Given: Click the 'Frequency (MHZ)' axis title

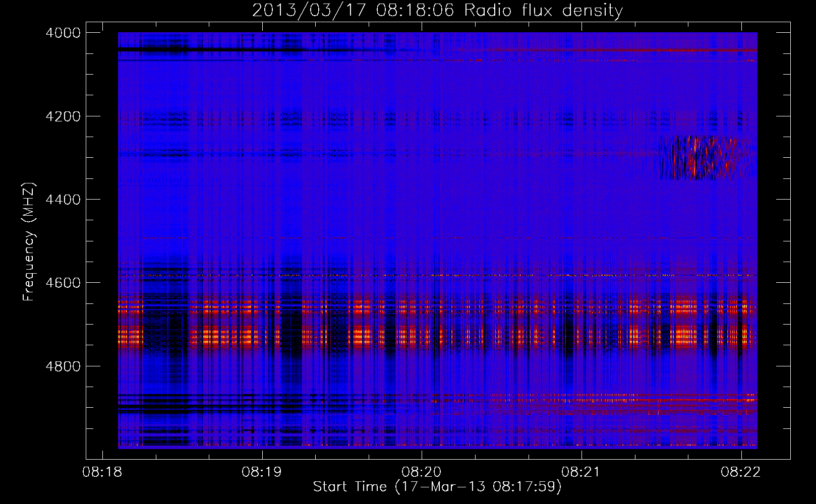Looking at the screenshot, I should point(29,241).
